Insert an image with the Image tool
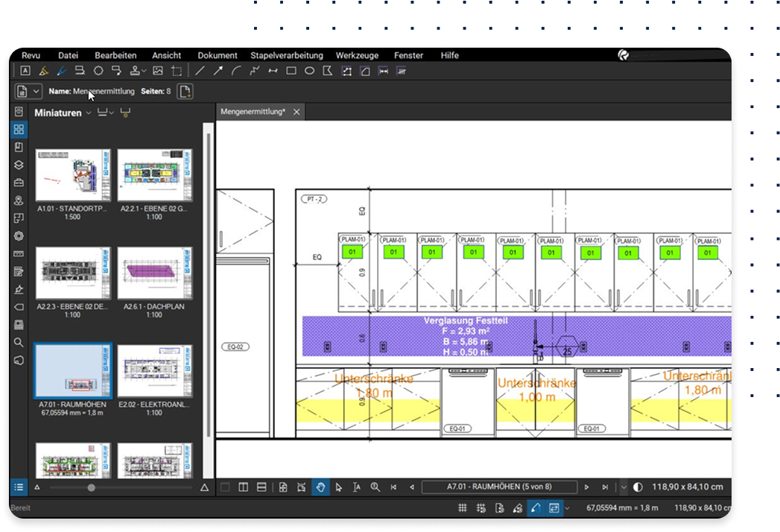The height and width of the screenshot is (532, 780). pos(158,71)
